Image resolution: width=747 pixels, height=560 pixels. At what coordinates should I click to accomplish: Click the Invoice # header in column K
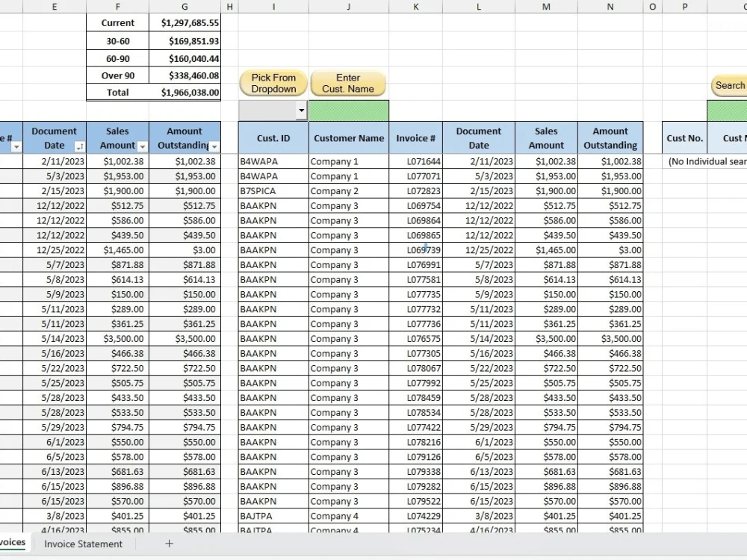[416, 137]
